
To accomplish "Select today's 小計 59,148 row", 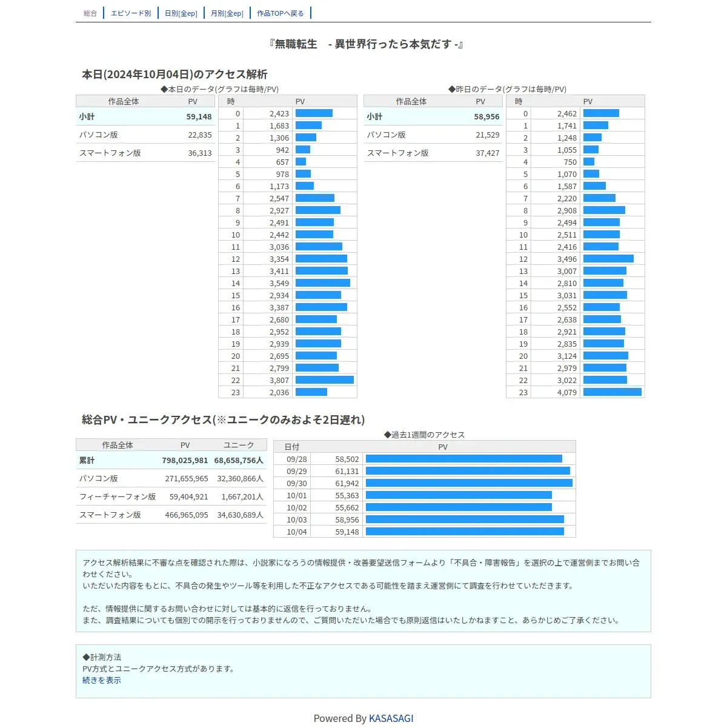I will pyautogui.click(x=145, y=116).
